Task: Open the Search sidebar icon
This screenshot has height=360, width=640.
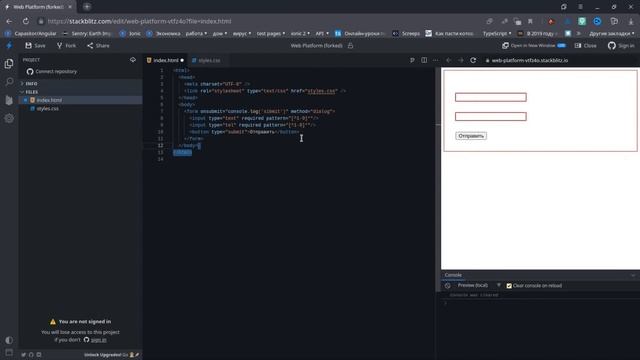Action: [x=9, y=82]
